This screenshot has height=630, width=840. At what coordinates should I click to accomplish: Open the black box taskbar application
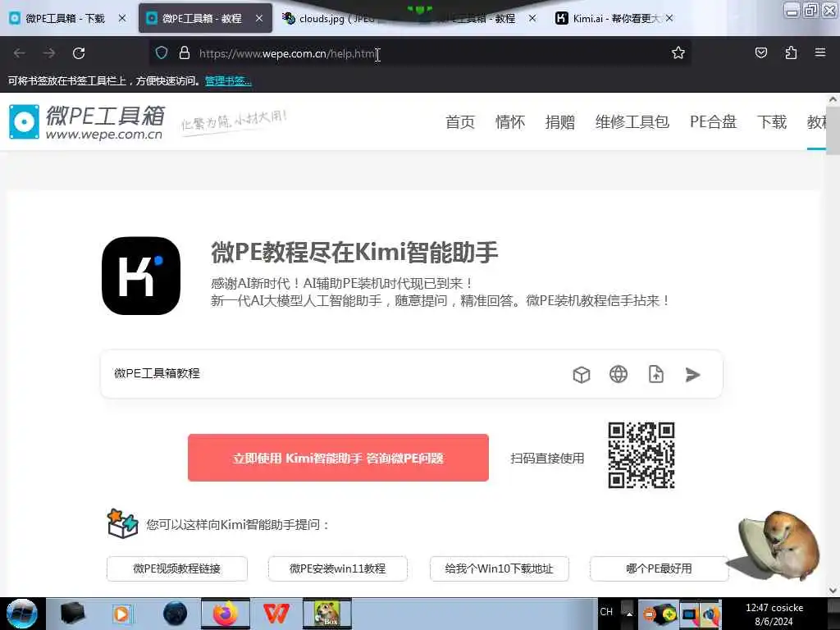[x=73, y=614]
